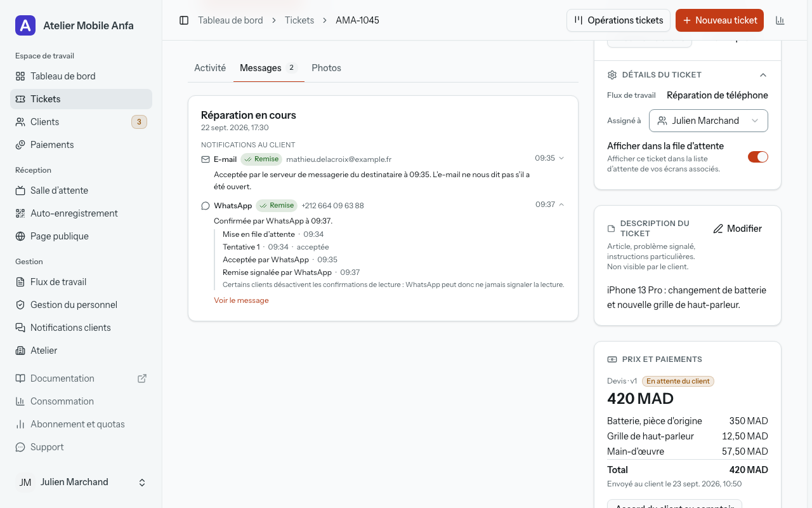This screenshot has height=508, width=812.
Task: Click the external link icon beside Documentation
Action: [142, 378]
